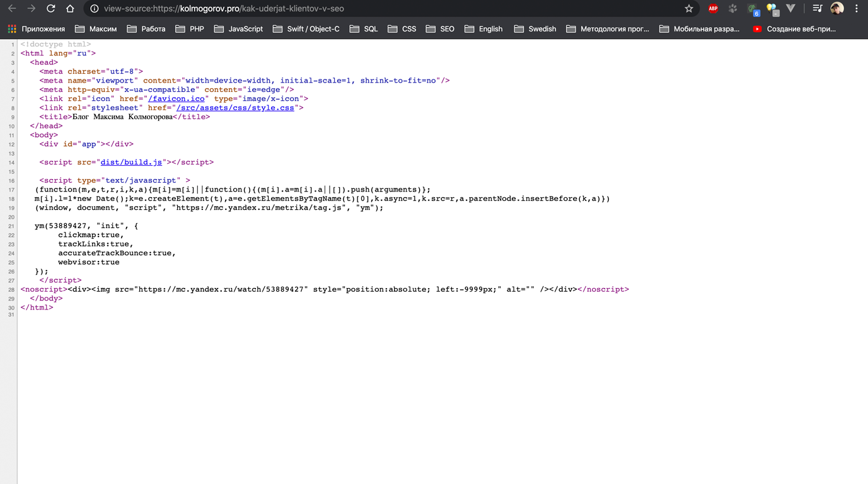Screen dimensions: 868x484
Task: Open the Мобильная разра... bookmarks folder
Action: (700, 29)
